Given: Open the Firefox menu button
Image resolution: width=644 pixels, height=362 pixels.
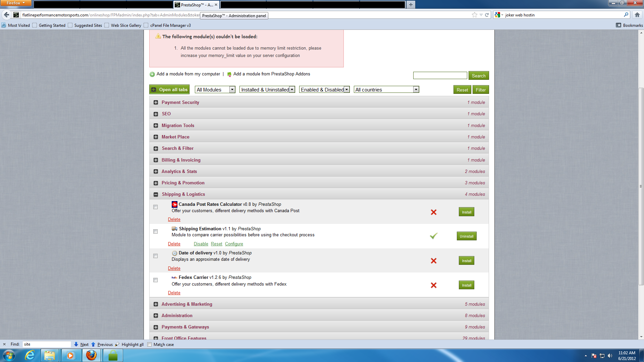Looking at the screenshot, I should click(x=15, y=3).
